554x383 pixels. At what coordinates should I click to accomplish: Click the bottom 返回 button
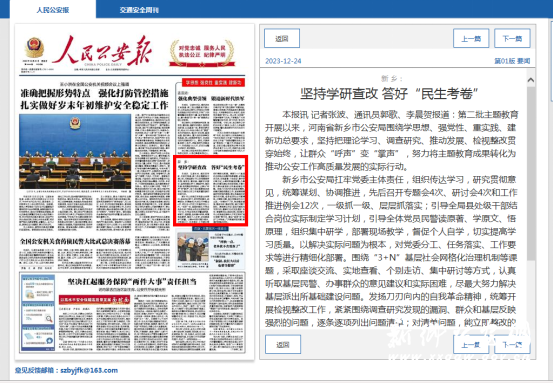[x=283, y=344]
